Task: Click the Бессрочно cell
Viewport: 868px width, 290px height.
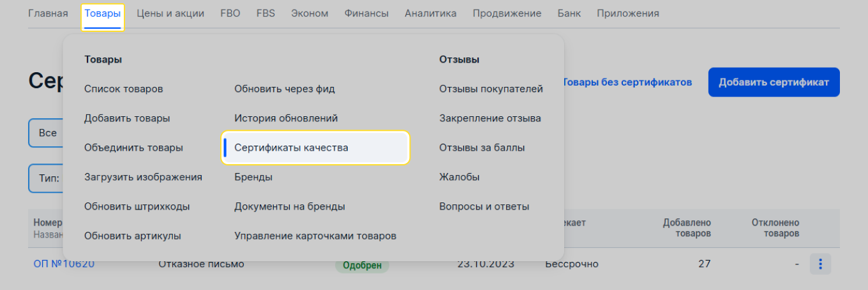Action: (x=572, y=264)
